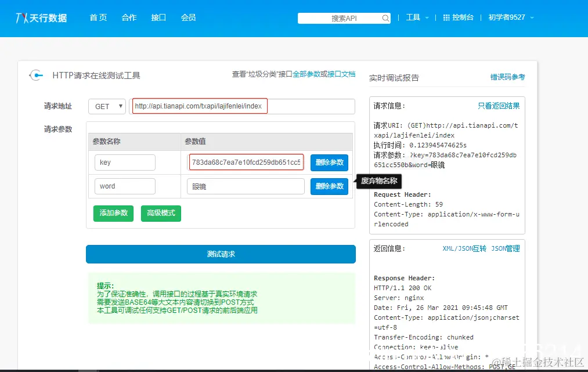Click the key parameter value field
This screenshot has height=372, width=588.
click(x=246, y=162)
